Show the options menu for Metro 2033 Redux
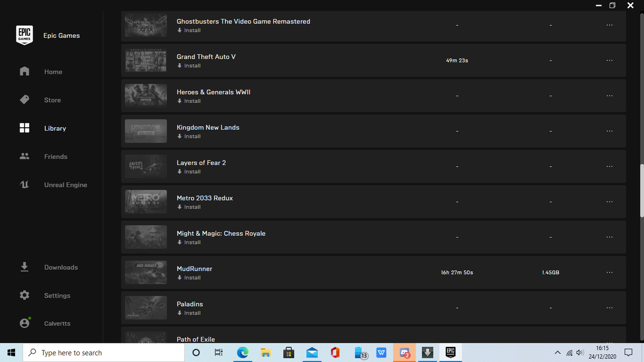This screenshot has width=644, height=362. click(609, 202)
